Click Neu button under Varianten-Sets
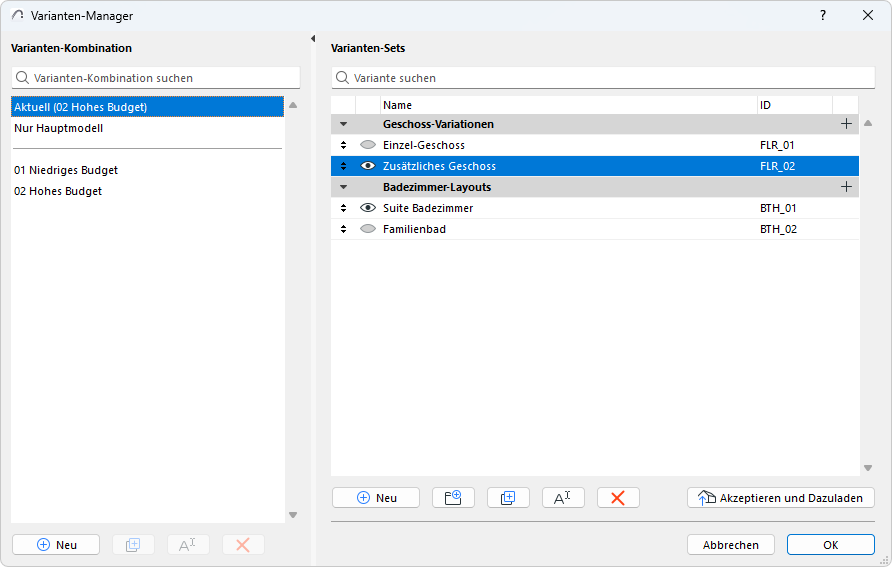This screenshot has height=567, width=892. tap(376, 498)
